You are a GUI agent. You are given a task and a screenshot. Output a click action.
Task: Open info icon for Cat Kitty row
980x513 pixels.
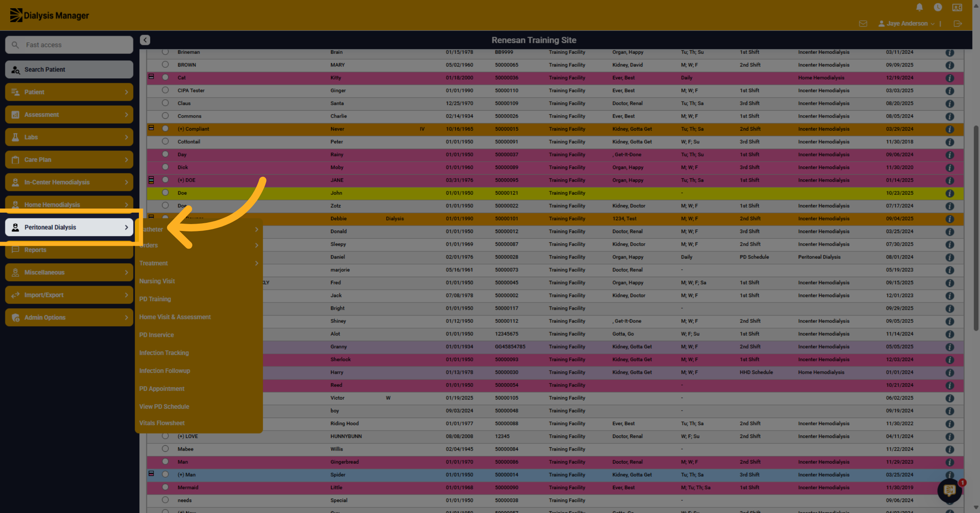click(950, 78)
